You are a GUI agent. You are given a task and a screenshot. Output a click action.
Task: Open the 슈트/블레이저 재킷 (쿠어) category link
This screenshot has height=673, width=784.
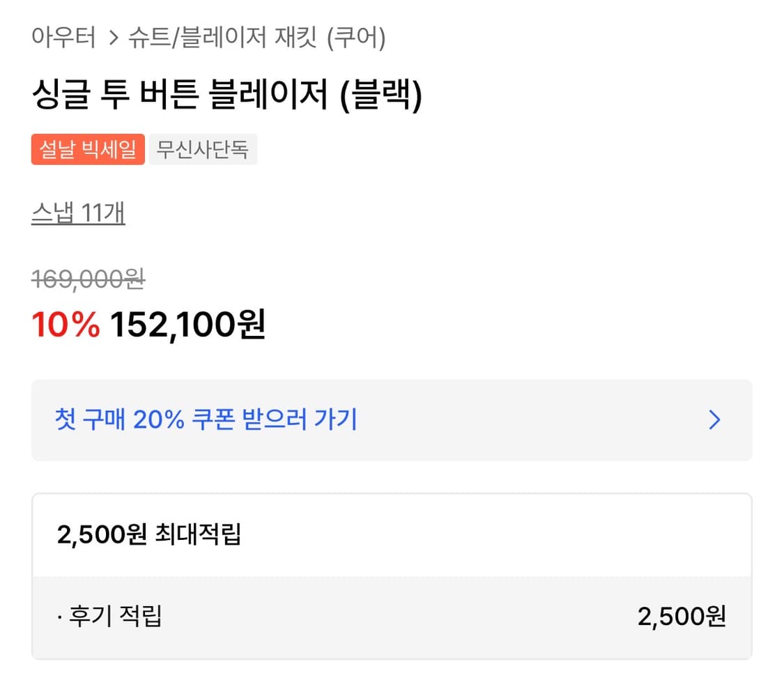pyautogui.click(x=258, y=40)
